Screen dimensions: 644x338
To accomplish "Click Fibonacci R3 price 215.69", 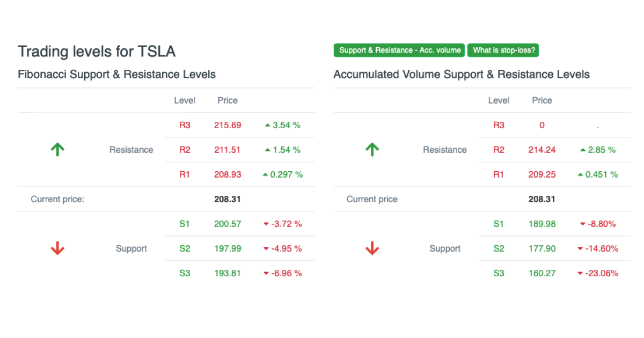I will point(228,125).
